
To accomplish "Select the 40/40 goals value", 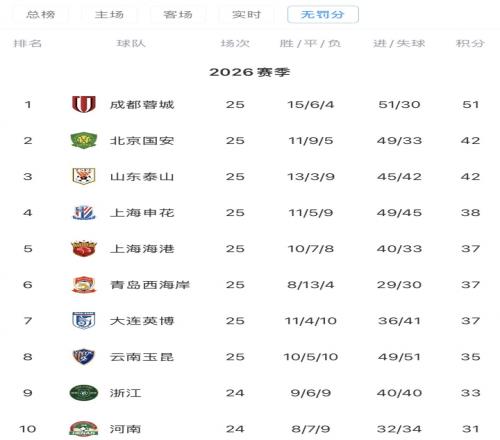I will coord(399,393).
